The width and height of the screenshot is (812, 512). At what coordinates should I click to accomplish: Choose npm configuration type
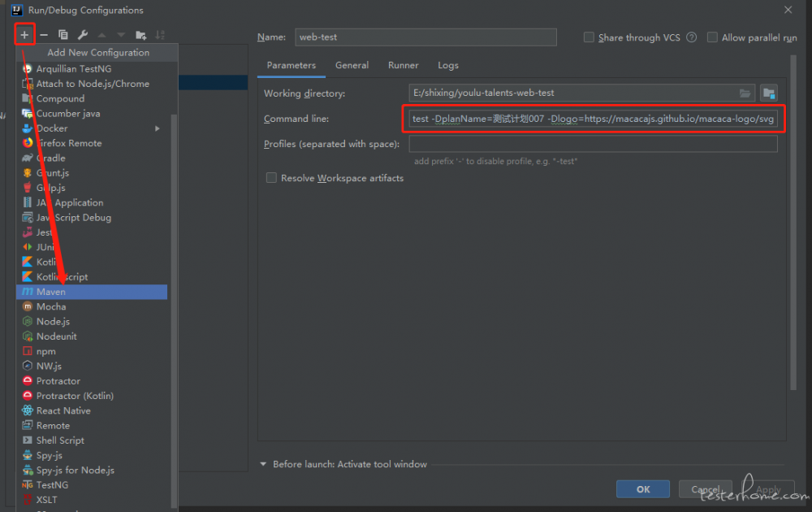92,351
